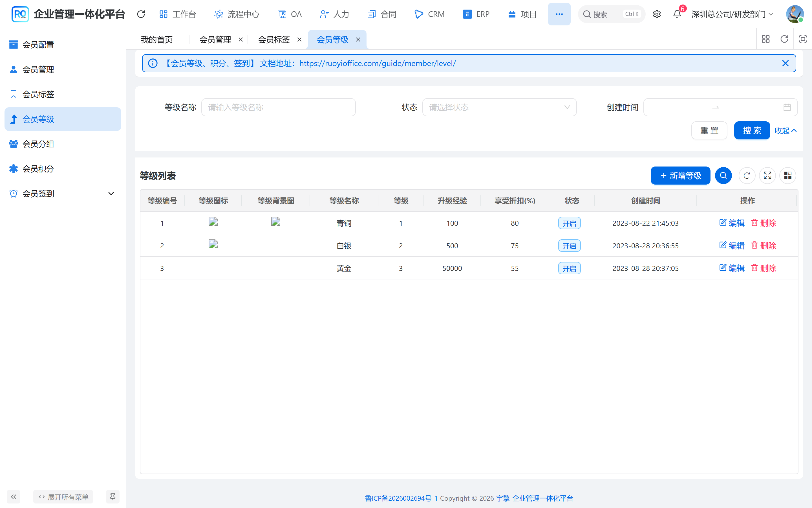Select 会员等级 in the sidebar
The width and height of the screenshot is (812, 508).
[63, 119]
